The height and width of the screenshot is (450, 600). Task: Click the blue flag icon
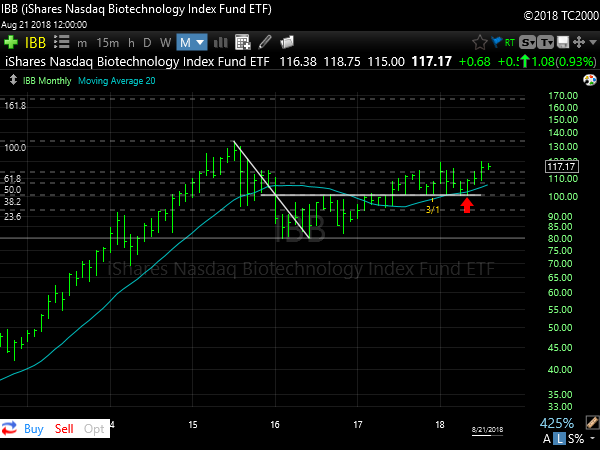(496, 42)
